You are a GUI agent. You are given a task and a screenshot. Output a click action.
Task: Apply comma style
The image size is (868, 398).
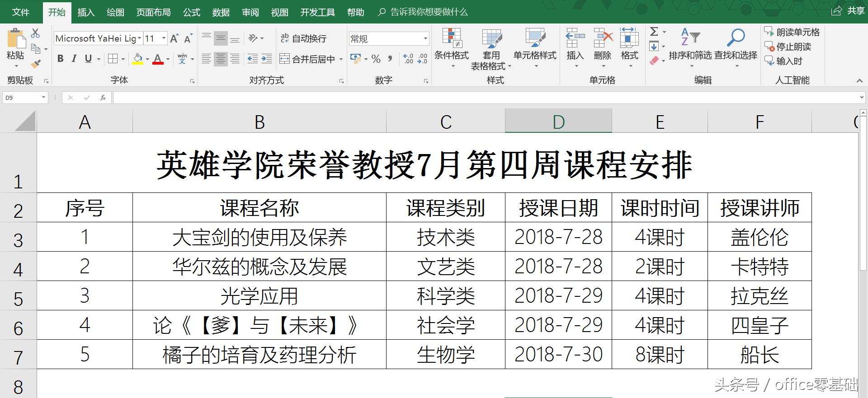click(x=390, y=59)
